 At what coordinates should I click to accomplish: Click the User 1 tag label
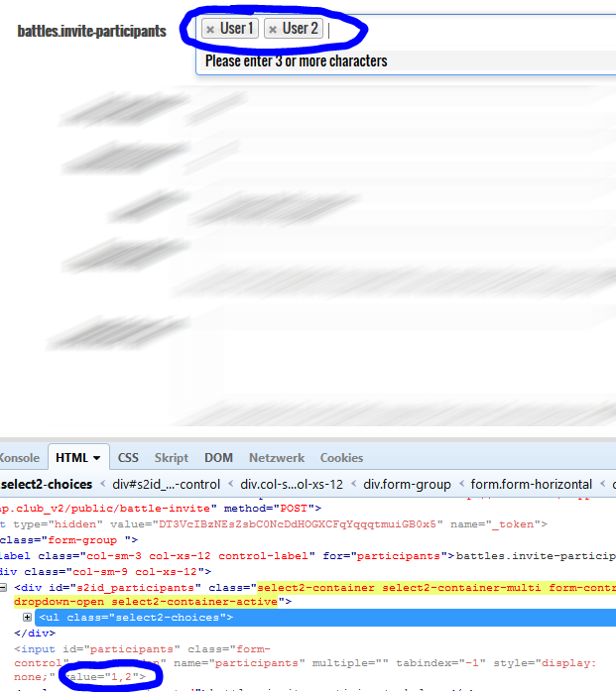[237, 29]
